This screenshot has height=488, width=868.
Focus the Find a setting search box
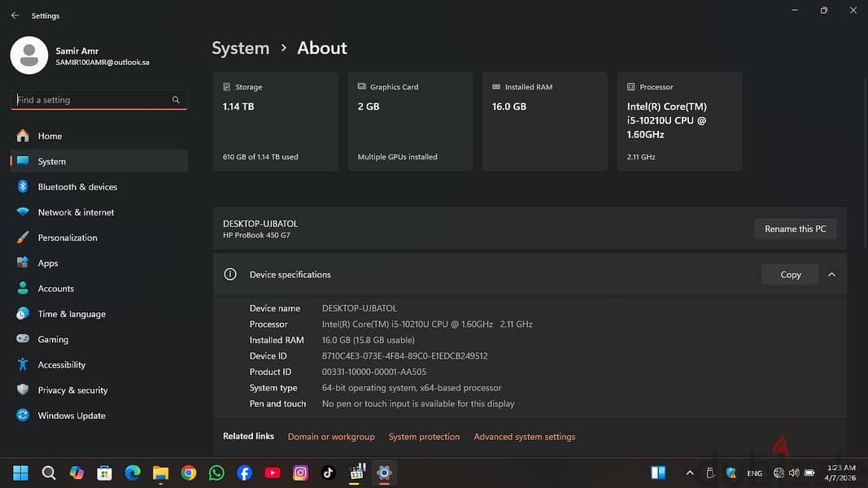[x=98, y=99]
